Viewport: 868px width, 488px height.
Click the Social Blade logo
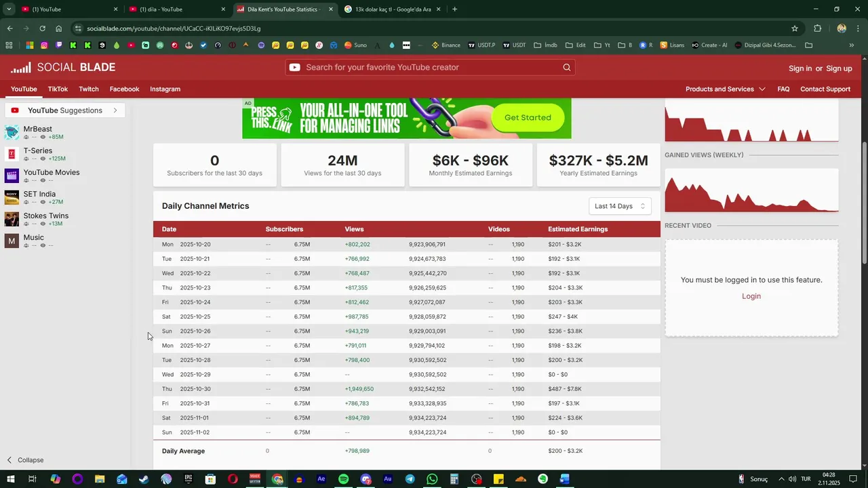[63, 68]
